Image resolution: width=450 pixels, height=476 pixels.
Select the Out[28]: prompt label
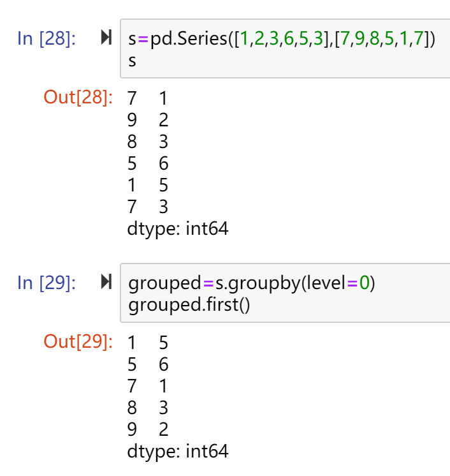78,98
